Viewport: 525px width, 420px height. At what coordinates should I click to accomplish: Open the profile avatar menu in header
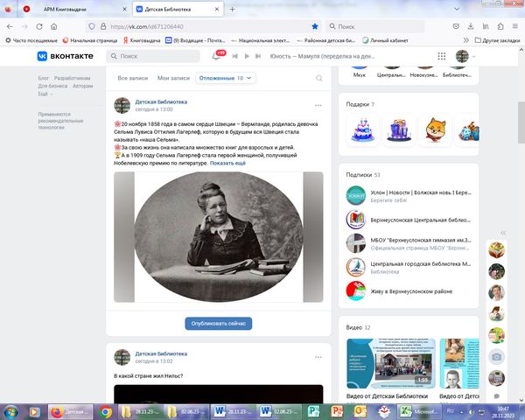coord(465,55)
